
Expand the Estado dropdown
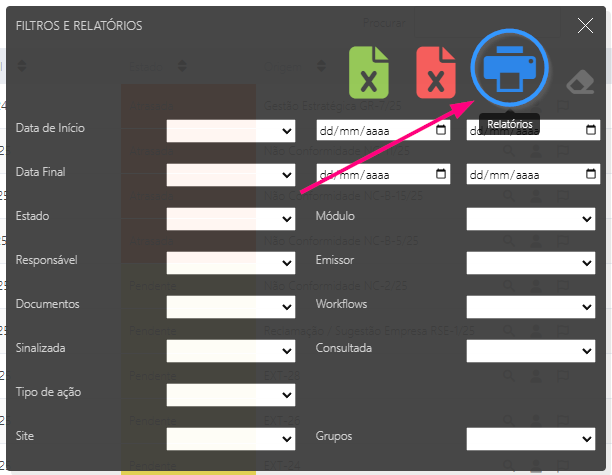(231, 219)
